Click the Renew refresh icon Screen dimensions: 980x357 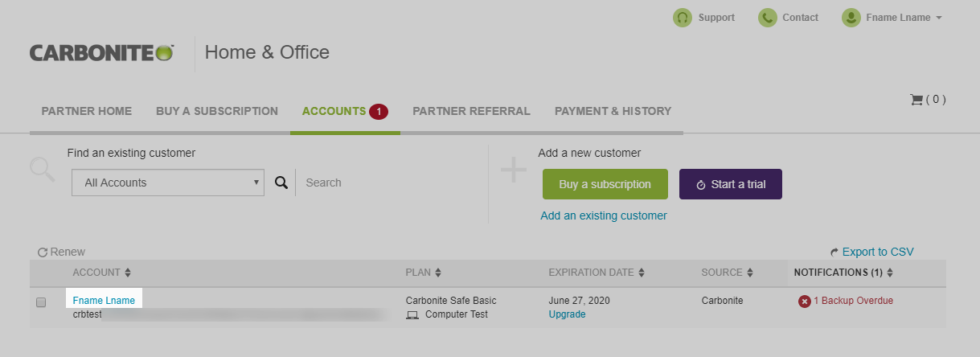(x=43, y=252)
